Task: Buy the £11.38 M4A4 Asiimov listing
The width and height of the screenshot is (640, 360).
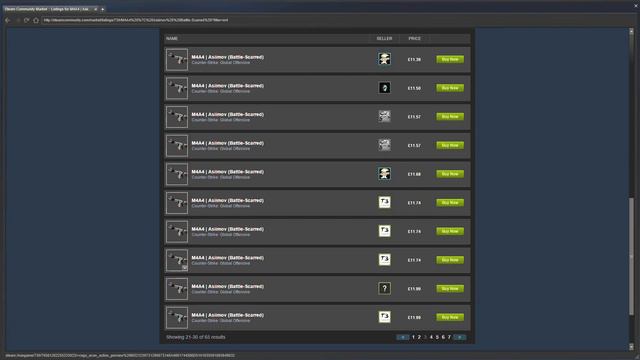Action: [x=450, y=59]
